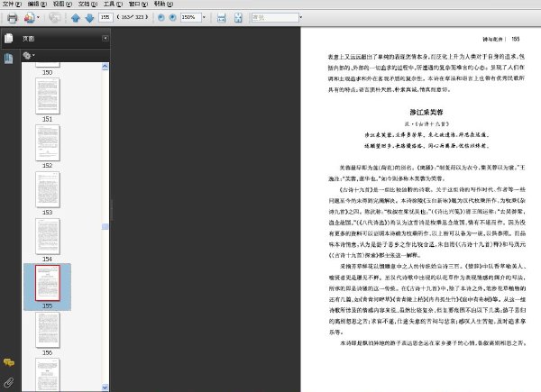Click the Print icon in the toolbar
Image resolution: width=541 pixels, height=392 pixels.
coord(13,18)
